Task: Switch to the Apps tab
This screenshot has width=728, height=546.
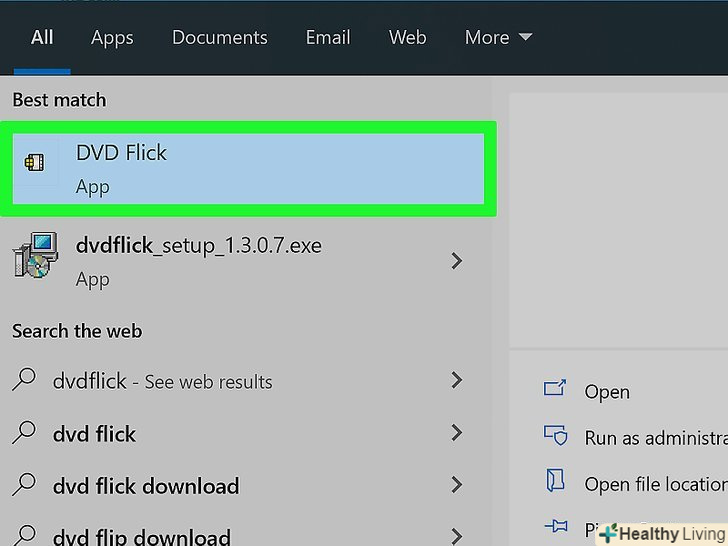Action: coord(112,37)
